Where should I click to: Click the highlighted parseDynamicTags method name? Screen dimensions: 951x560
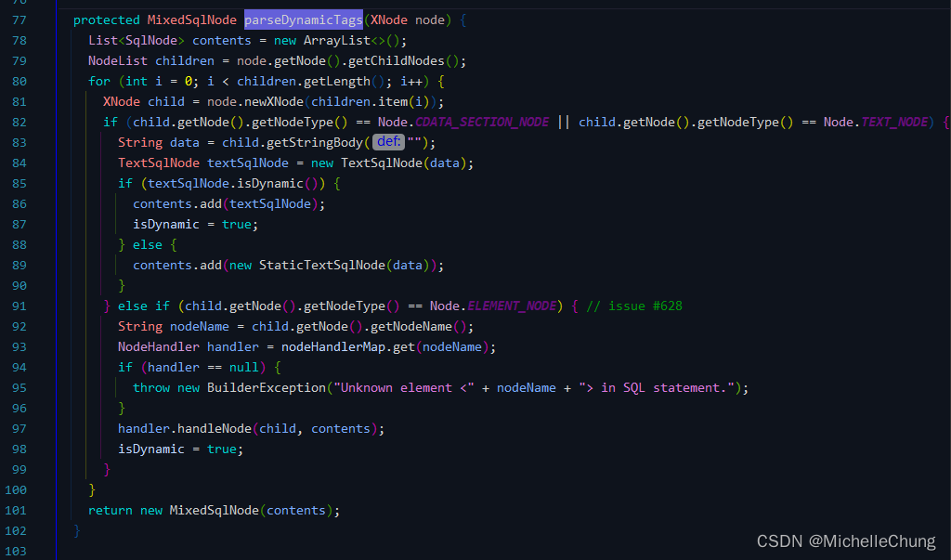point(304,20)
